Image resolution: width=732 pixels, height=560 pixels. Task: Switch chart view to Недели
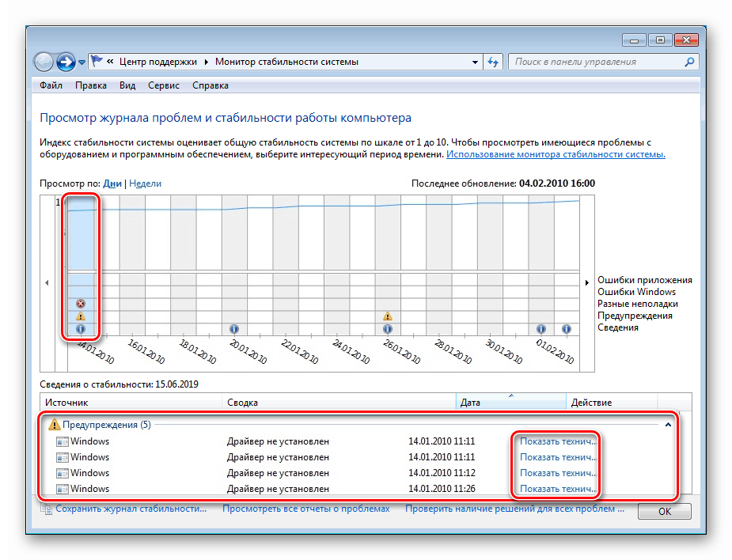tap(145, 184)
